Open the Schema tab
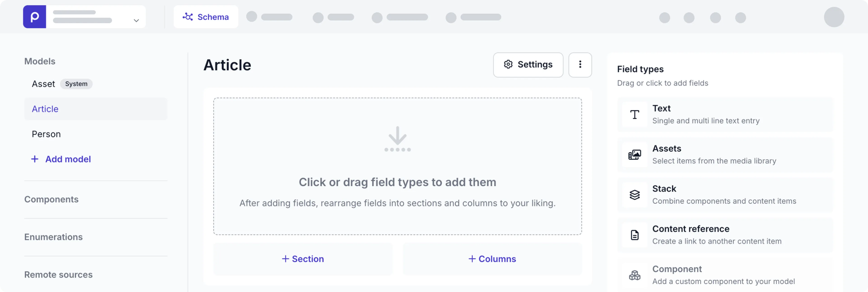The height and width of the screenshot is (292, 868). tap(206, 17)
